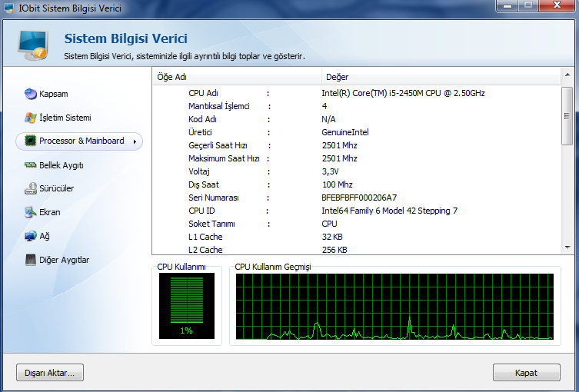Click the scrollbar up arrow
Image resolution: width=579 pixels, height=392 pixels.
(567, 75)
